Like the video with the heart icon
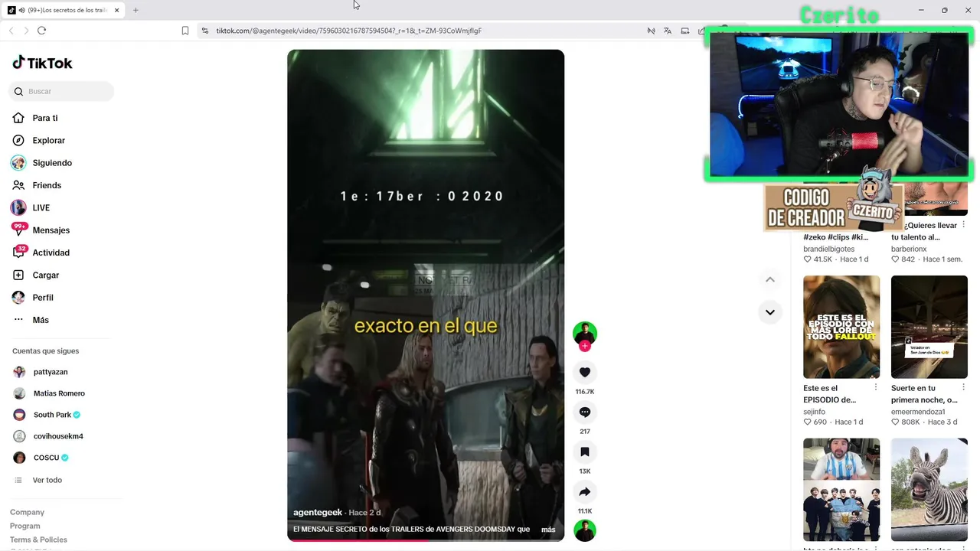Image resolution: width=980 pixels, height=551 pixels. [585, 372]
